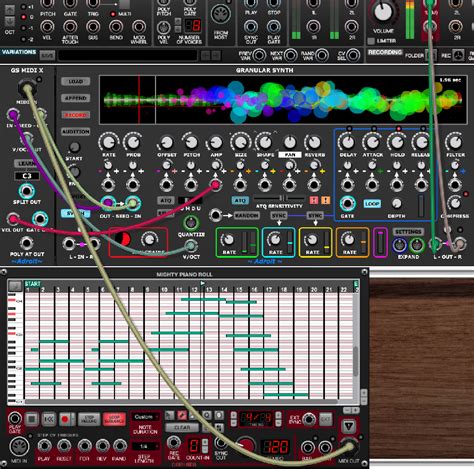Click the DEPTH knob in envelope section

pyautogui.click(x=396, y=203)
